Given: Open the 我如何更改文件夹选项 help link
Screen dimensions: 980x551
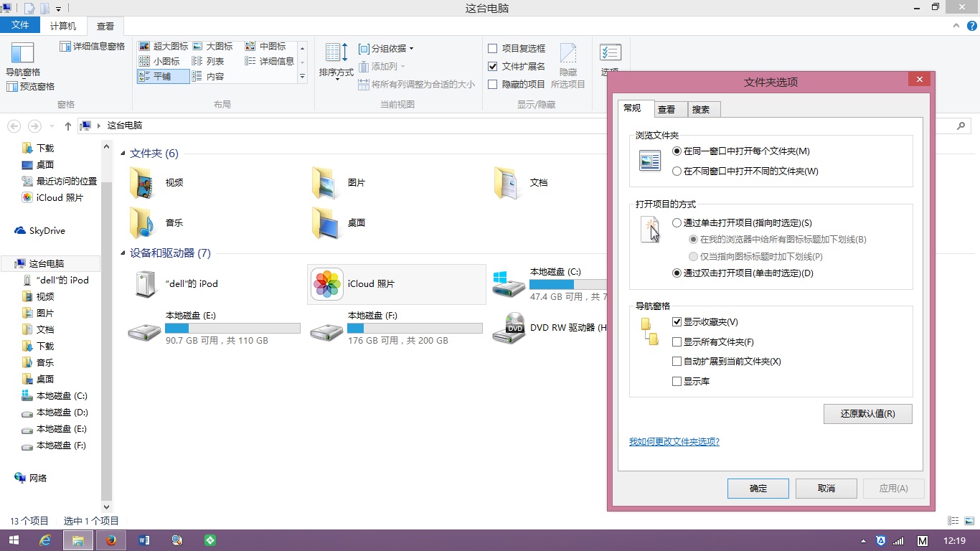Looking at the screenshot, I should [674, 442].
